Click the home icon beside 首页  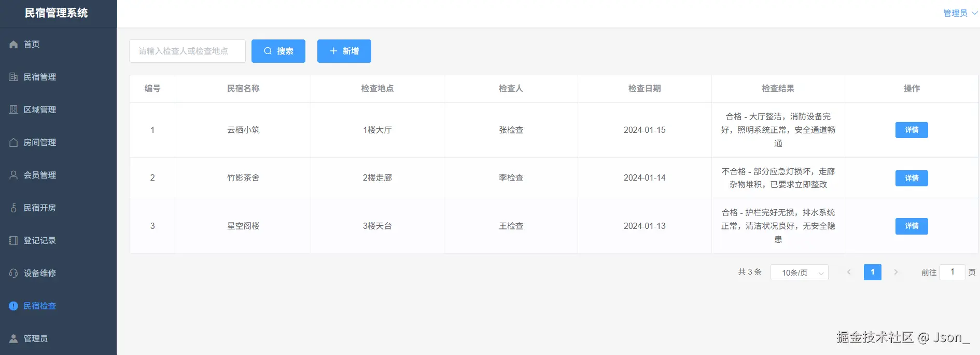tap(13, 45)
